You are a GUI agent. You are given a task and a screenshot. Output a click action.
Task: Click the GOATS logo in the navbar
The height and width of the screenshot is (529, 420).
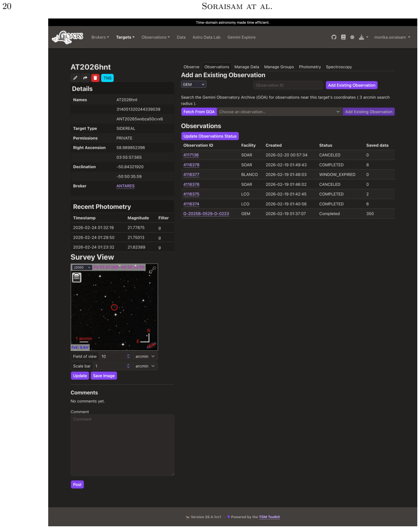click(x=68, y=37)
